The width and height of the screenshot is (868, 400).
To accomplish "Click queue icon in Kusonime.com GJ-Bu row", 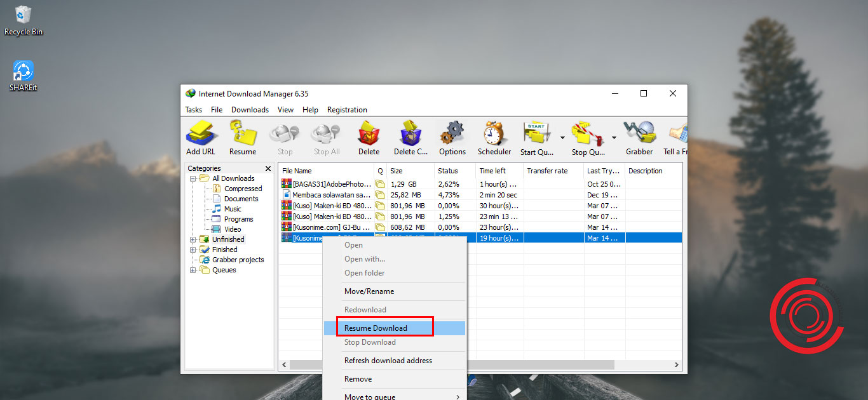I will click(380, 227).
